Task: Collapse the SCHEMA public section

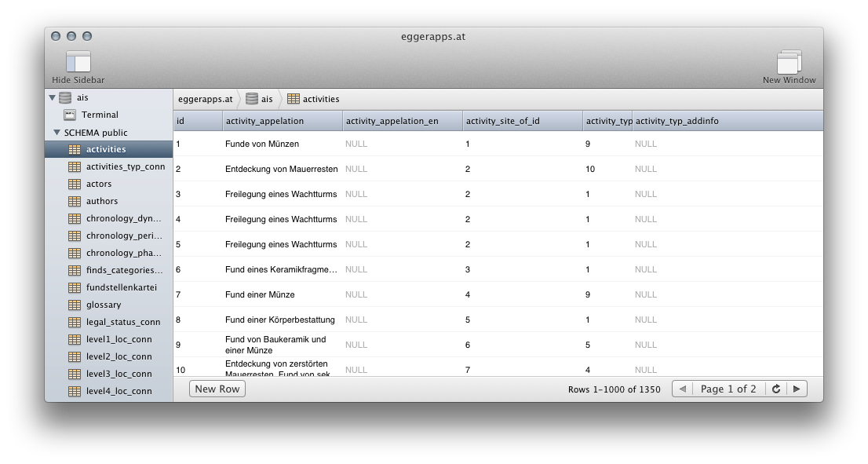Action: (x=57, y=133)
